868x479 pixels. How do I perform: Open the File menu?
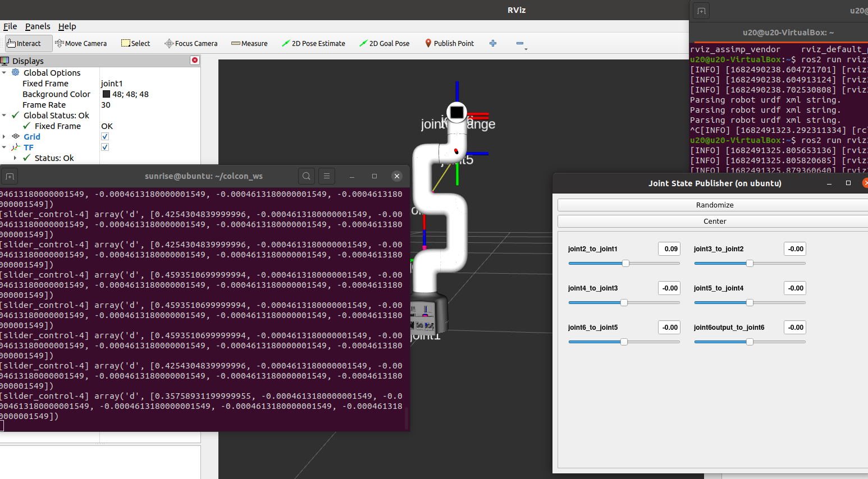(10, 26)
